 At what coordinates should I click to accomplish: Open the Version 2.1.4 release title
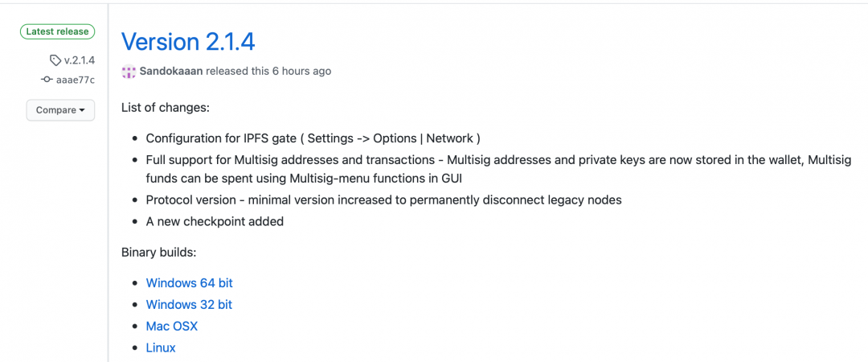coord(188,42)
